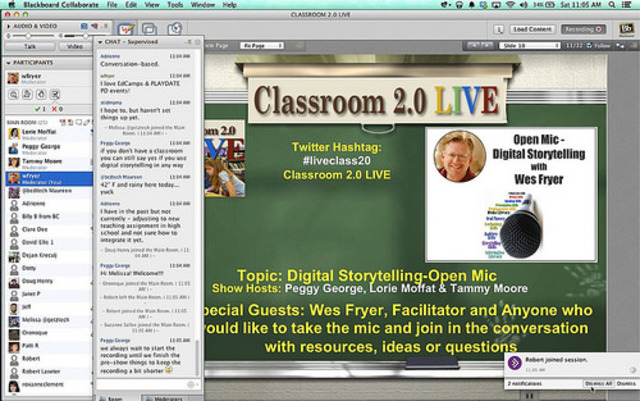The width and height of the screenshot is (640, 401).
Task: Open the Tools menu
Action: pos(175,5)
